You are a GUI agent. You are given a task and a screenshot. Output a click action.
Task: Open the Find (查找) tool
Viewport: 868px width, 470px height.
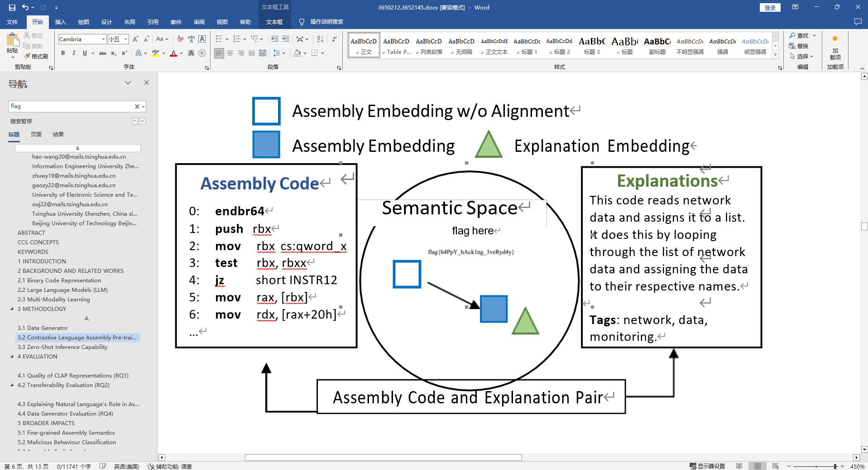(x=799, y=35)
